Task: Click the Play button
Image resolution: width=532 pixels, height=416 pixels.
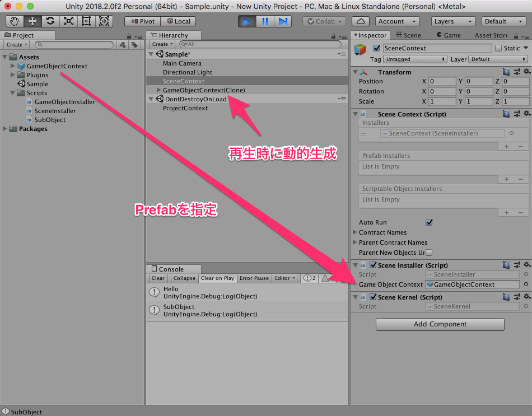Action: point(247,21)
